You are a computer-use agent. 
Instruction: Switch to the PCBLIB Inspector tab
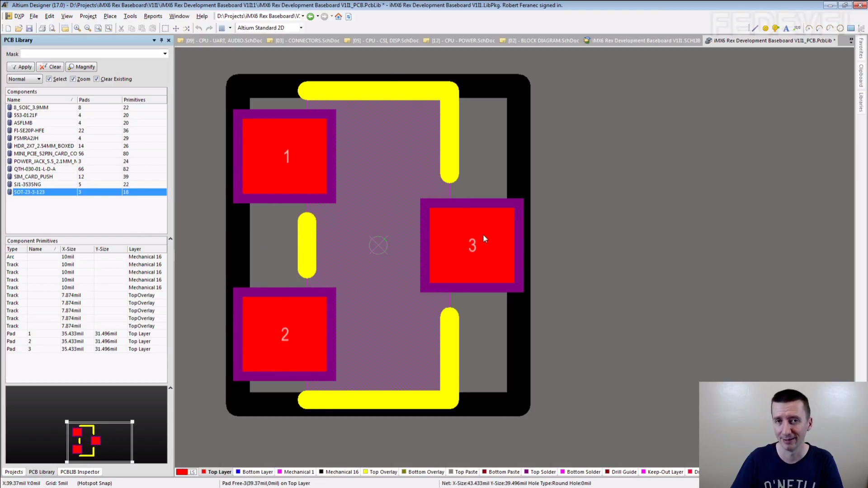tap(80, 472)
